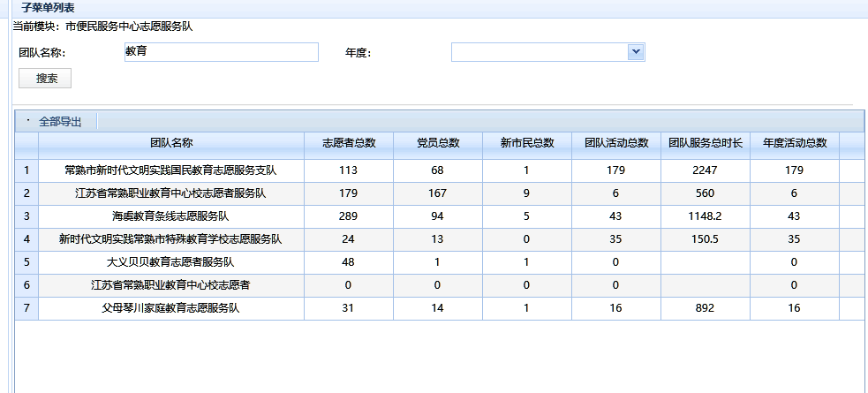Click service hours value 2247
This screenshot has width=868, height=393.
coord(705,170)
